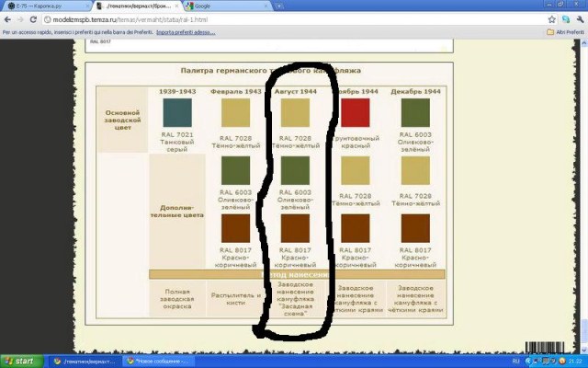Click the address bar URL field
The image size is (588, 368).
pos(276,18)
